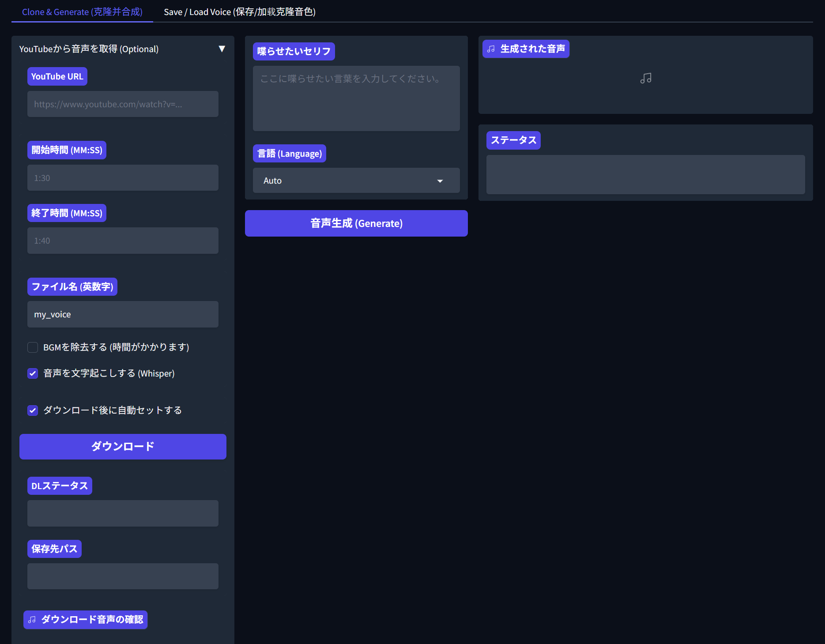This screenshot has height=644, width=825.
Task: Click the ダウンロード button
Action: (123, 446)
